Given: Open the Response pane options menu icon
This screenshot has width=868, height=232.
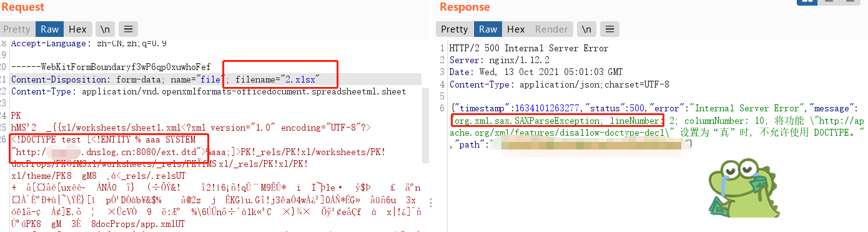Looking at the screenshot, I should tap(609, 29).
